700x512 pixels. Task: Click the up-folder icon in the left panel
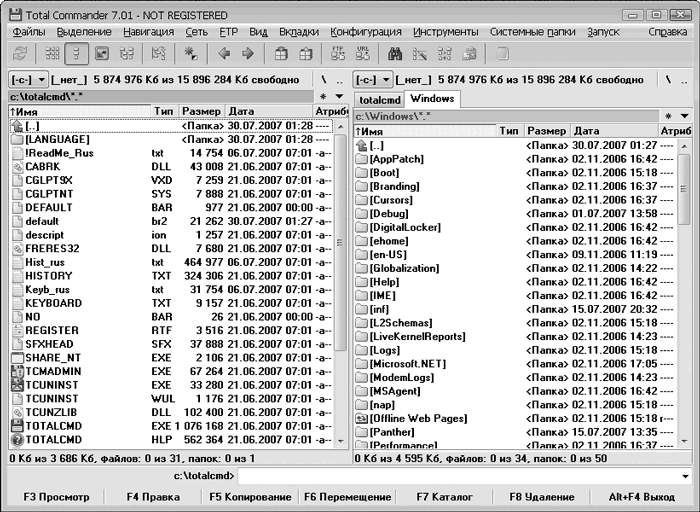click(x=17, y=126)
